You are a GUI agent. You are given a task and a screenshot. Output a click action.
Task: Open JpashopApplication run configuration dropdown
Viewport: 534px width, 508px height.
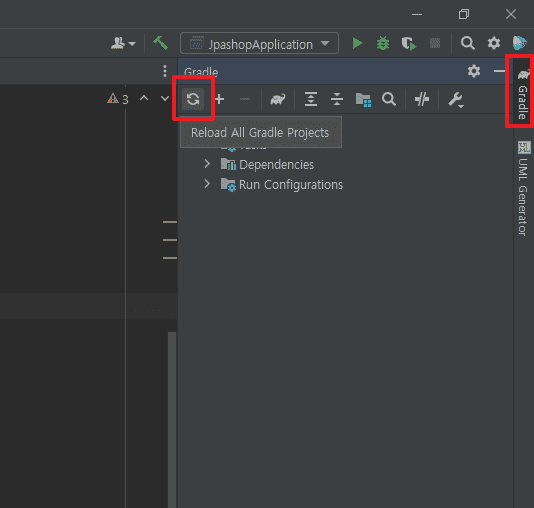(260, 43)
